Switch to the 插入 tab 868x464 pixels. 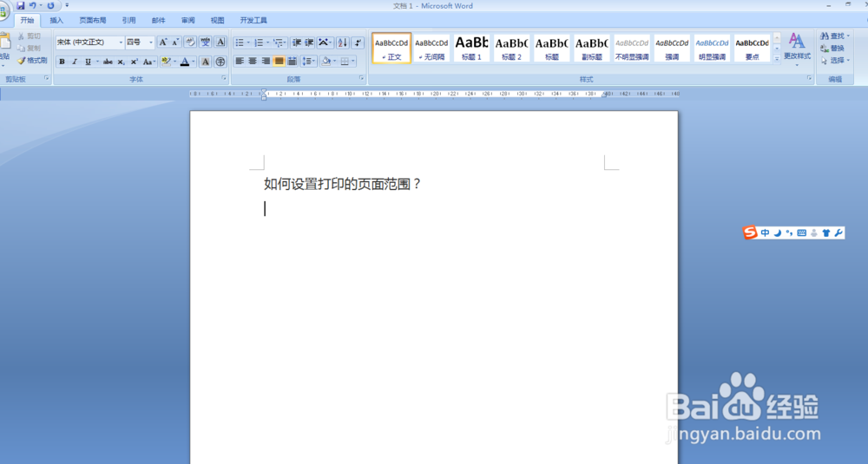point(56,21)
